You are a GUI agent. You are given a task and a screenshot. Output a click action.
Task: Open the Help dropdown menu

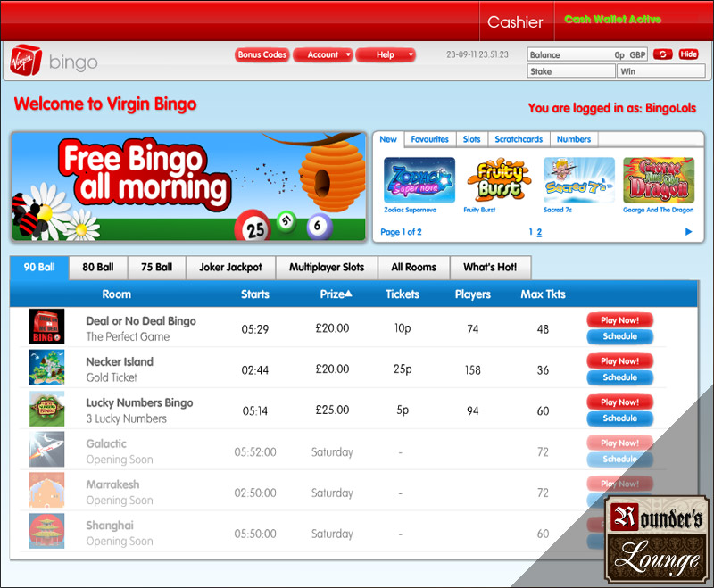pyautogui.click(x=386, y=54)
